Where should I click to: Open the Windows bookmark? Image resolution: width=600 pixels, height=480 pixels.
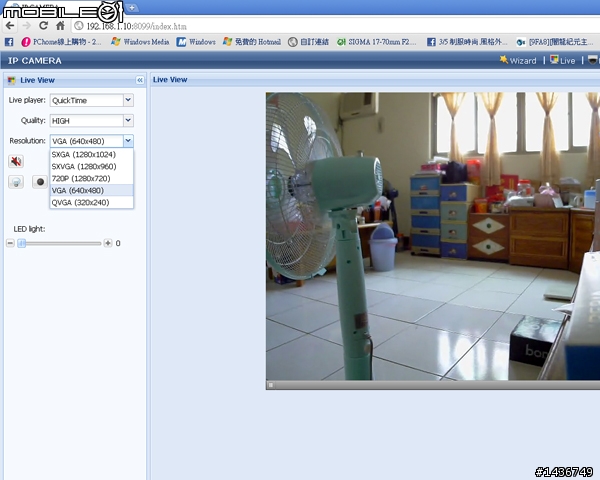click(196, 42)
